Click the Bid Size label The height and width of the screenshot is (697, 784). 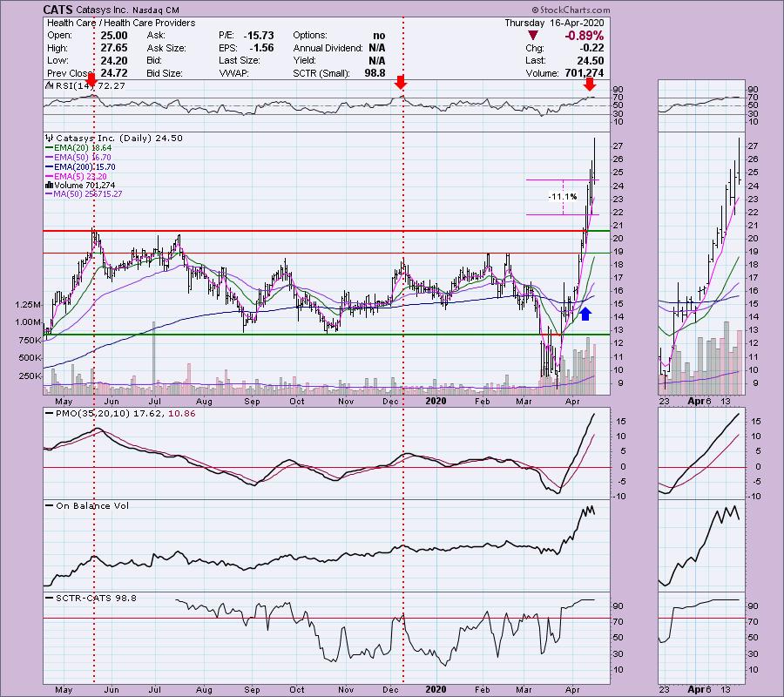[164, 73]
